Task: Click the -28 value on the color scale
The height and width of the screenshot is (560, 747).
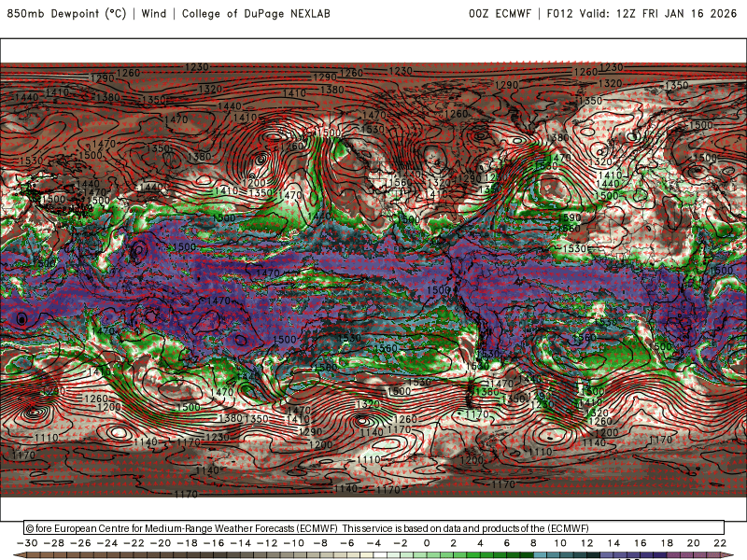Action: point(54,543)
